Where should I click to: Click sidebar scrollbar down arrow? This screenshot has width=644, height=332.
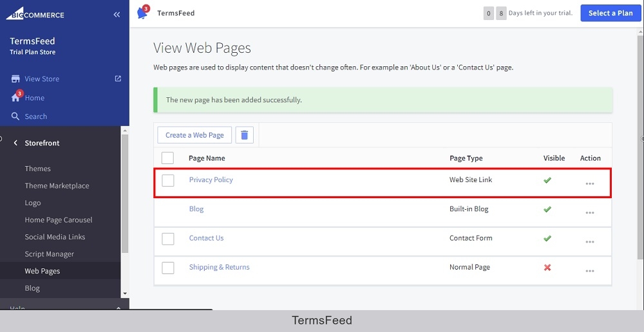126,293
